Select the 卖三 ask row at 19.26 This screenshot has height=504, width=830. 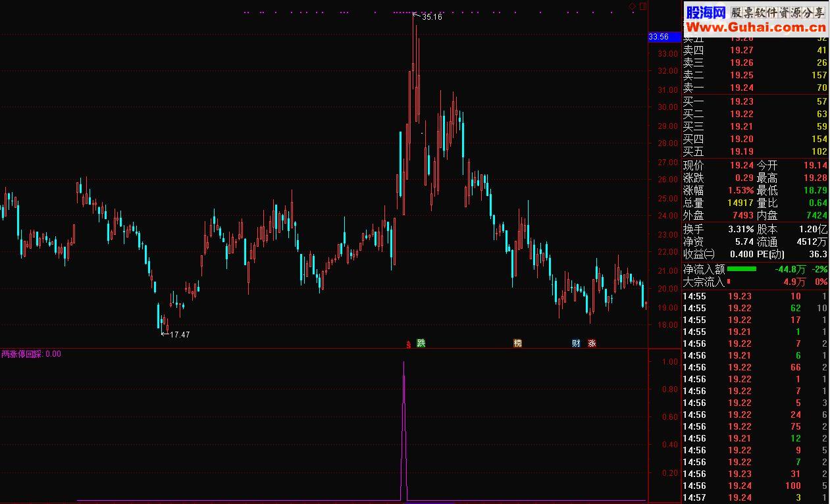pyautogui.click(x=756, y=63)
